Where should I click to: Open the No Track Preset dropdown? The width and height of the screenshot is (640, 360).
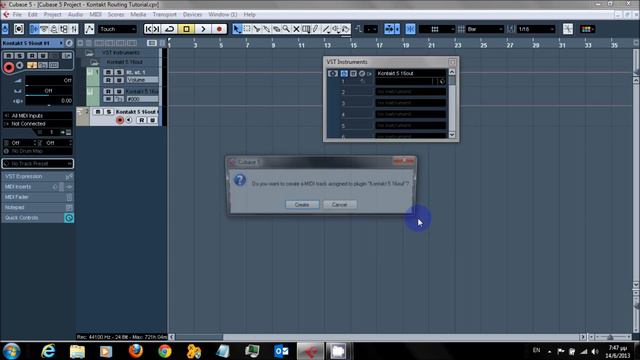tap(38, 163)
